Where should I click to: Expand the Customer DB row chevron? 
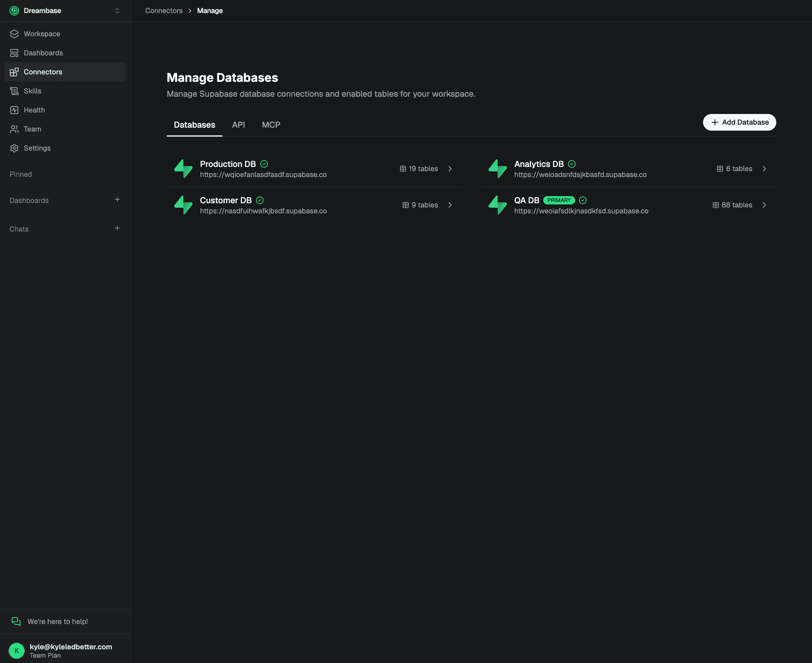point(450,205)
